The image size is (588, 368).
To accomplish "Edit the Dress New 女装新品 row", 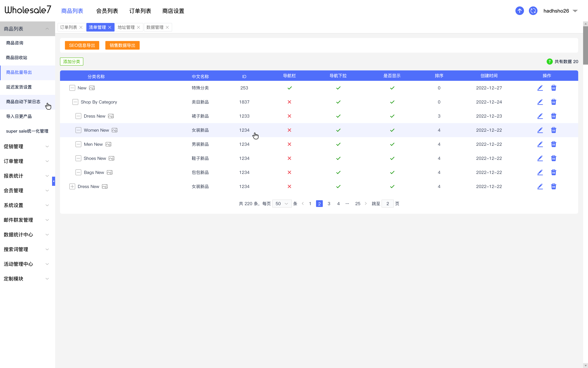I will [x=540, y=187].
